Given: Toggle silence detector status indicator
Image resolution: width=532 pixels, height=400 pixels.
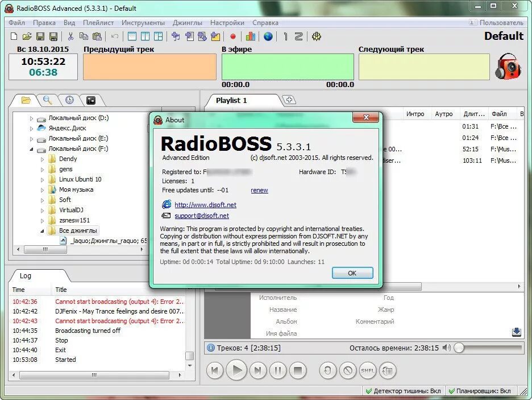Looking at the screenshot, I should click(x=404, y=391).
